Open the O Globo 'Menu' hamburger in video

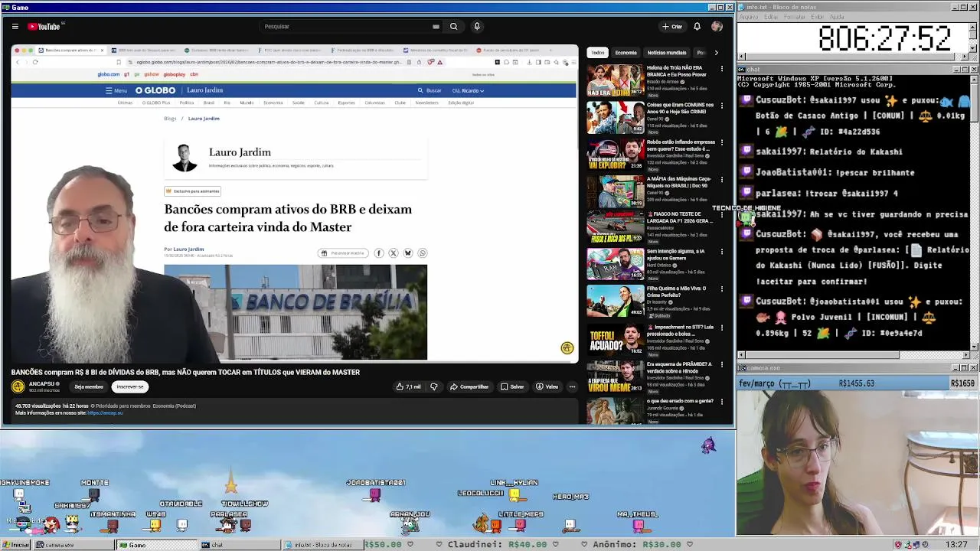(x=116, y=90)
